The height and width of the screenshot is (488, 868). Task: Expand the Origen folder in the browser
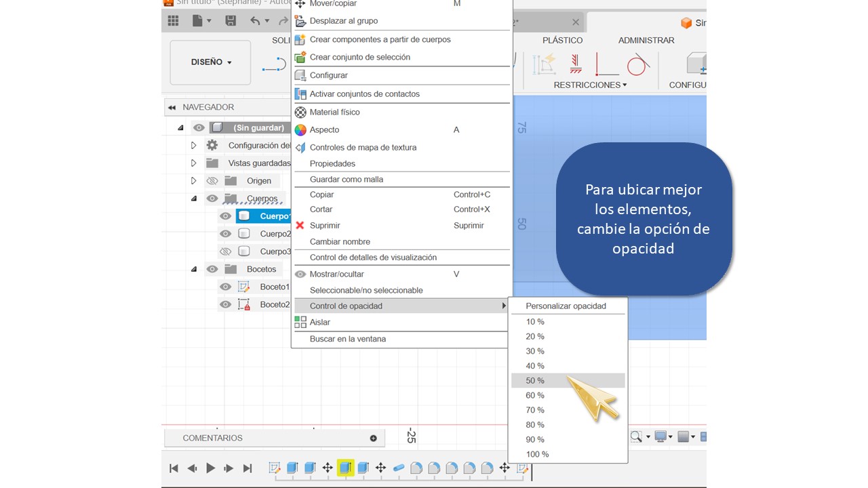click(194, 181)
